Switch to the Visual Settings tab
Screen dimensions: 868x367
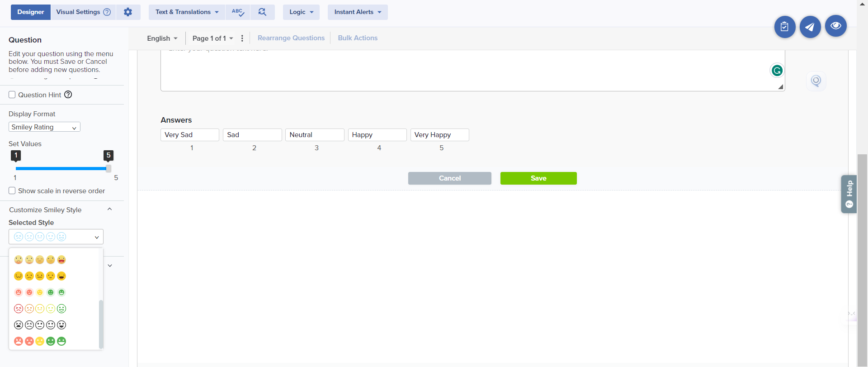(83, 12)
